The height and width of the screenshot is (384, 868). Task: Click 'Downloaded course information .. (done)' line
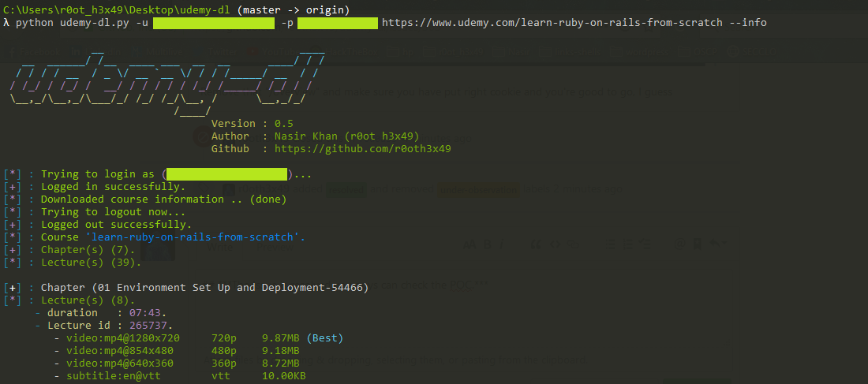point(164,199)
